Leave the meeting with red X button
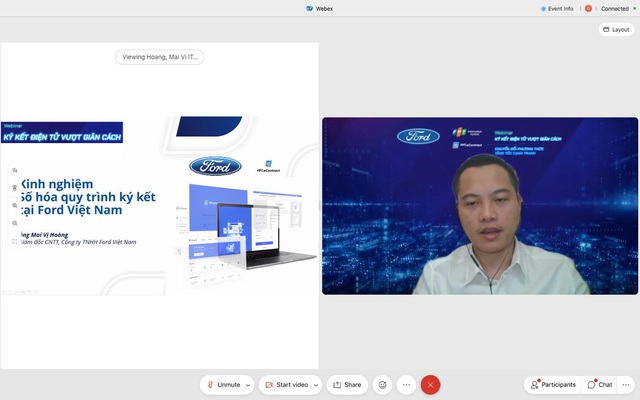The width and height of the screenshot is (640, 400). 430,384
